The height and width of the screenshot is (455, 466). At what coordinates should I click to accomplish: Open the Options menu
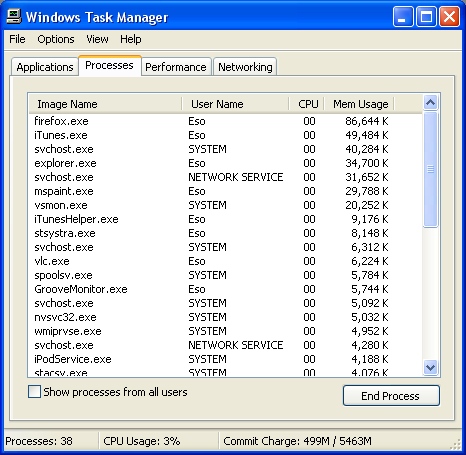click(x=56, y=39)
